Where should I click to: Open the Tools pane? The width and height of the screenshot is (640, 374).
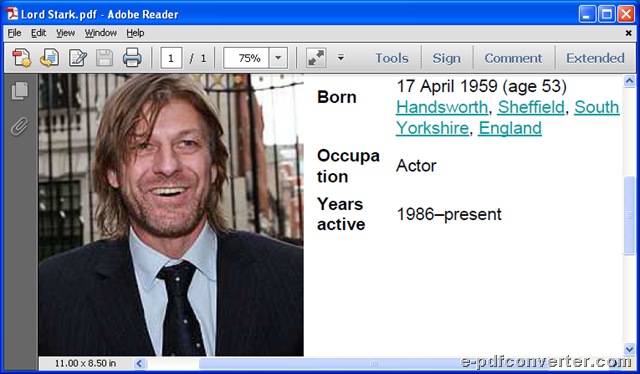(x=391, y=58)
